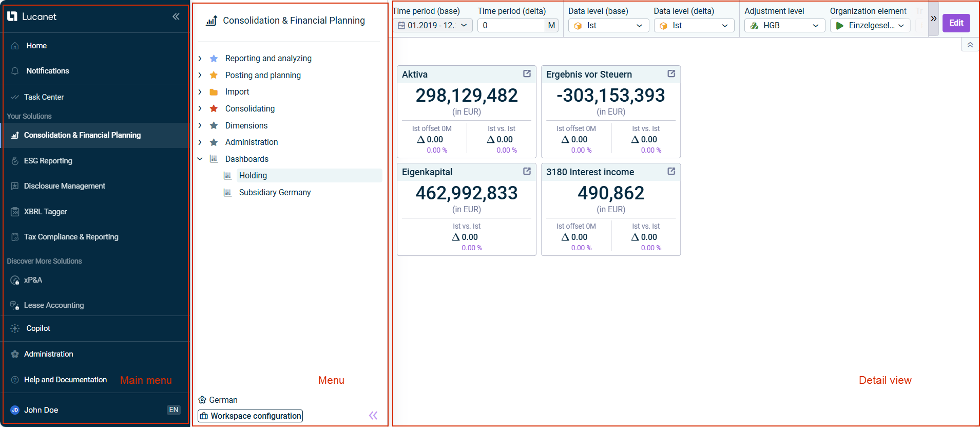Click the Lease Accounting icon
Screen dimensions: 980x427
[x=15, y=305]
